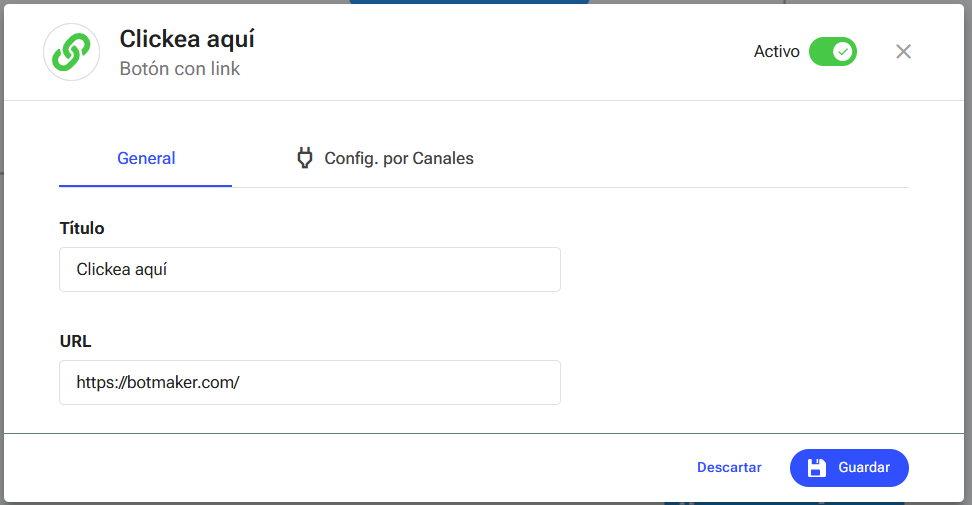Open the Config. por Canales tab

tap(385, 159)
